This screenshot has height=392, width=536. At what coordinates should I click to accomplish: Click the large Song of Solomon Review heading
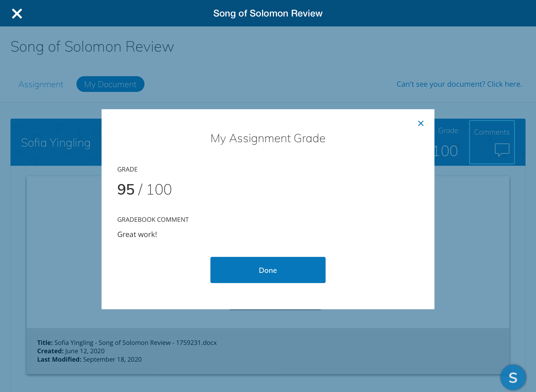[x=92, y=47]
